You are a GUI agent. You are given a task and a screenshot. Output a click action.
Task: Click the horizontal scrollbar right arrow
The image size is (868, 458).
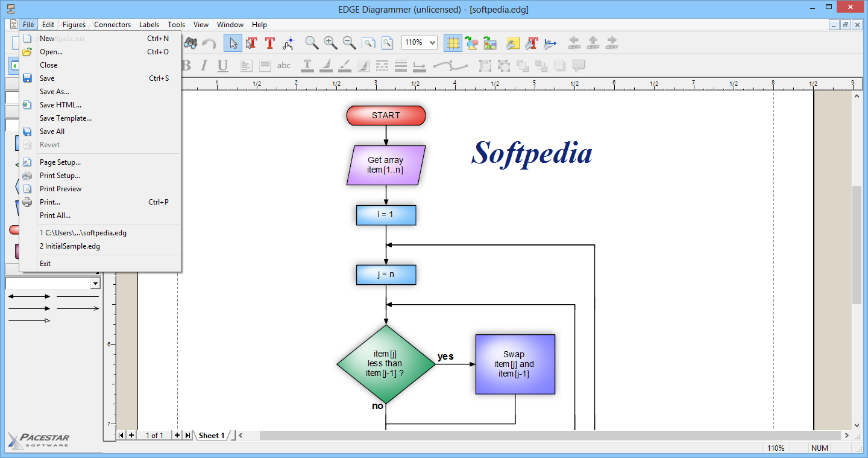pos(847,435)
